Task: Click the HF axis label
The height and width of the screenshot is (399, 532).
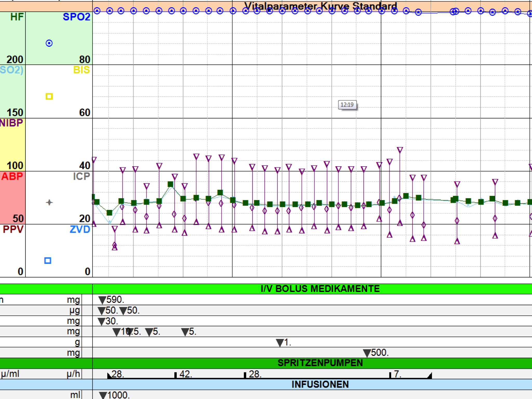Action: (x=17, y=17)
